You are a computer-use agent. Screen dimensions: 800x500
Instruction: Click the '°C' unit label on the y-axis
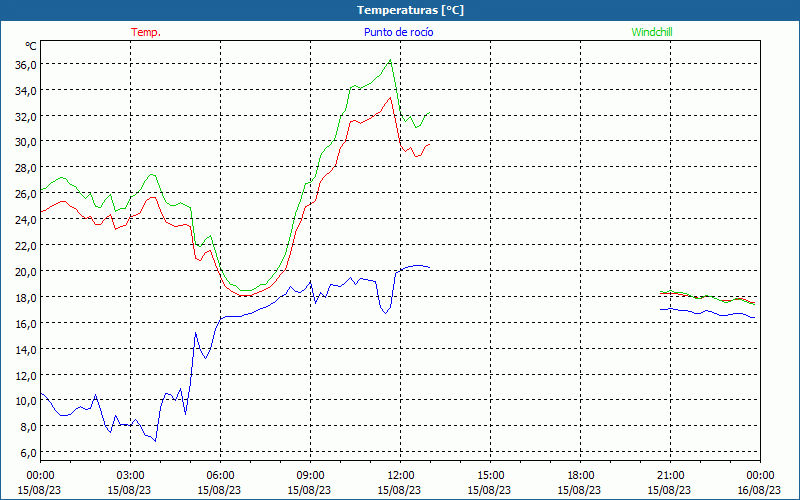31,46
